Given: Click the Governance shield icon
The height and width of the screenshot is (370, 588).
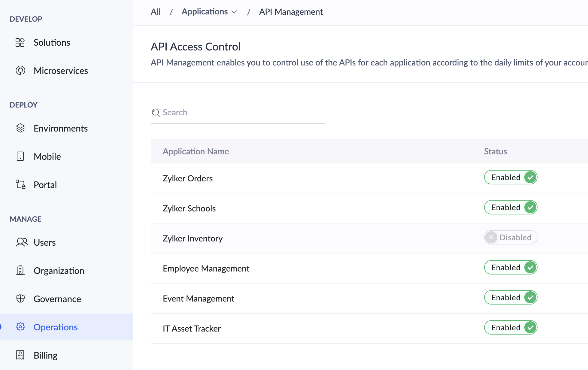Looking at the screenshot, I should pyautogui.click(x=20, y=299).
